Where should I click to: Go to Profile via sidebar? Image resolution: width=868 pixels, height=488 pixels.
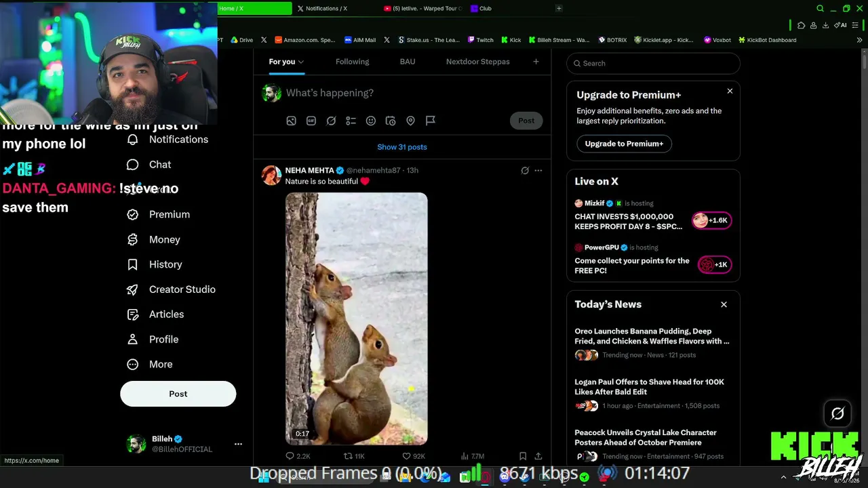coord(153,340)
